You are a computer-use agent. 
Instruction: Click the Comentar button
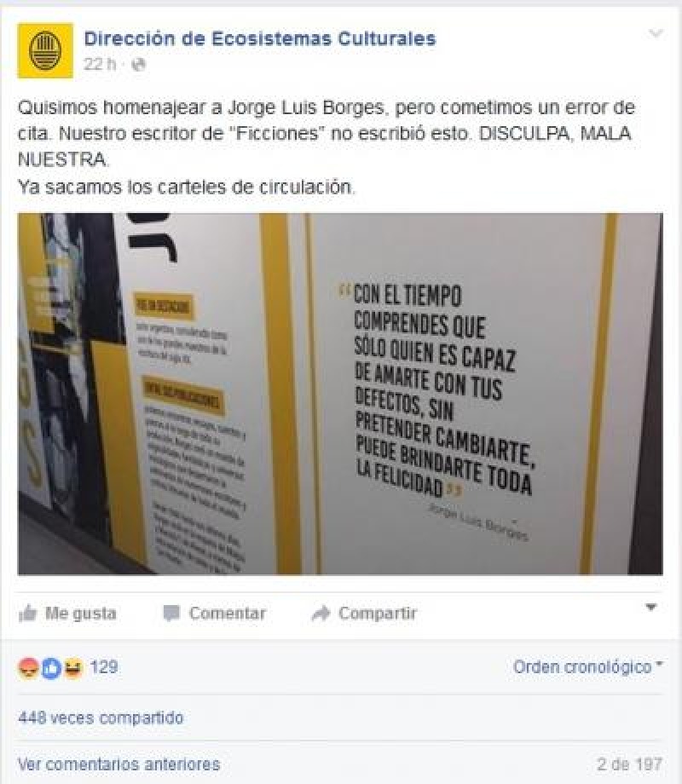point(215,613)
